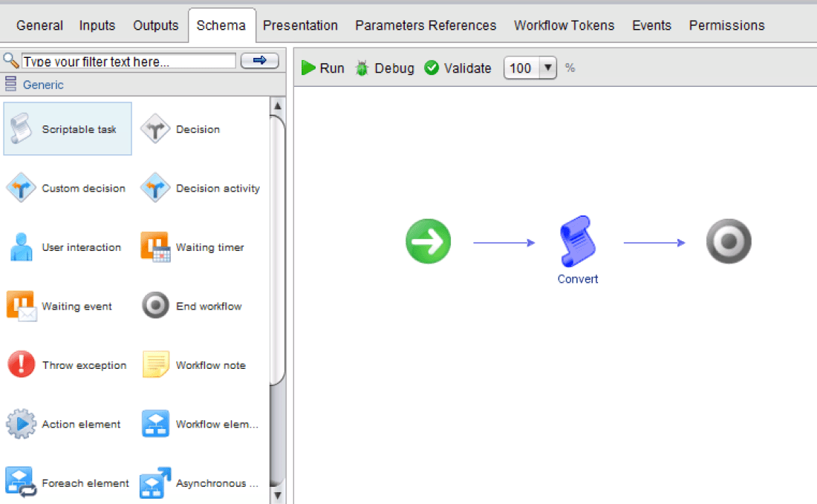Select the Throw exception icon
The image size is (817, 504).
click(x=22, y=365)
